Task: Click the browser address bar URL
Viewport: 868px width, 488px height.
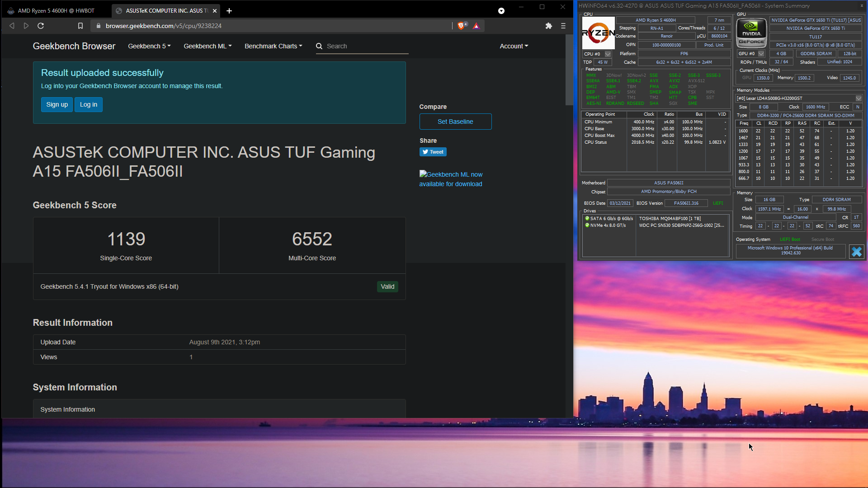Action: click(x=164, y=26)
